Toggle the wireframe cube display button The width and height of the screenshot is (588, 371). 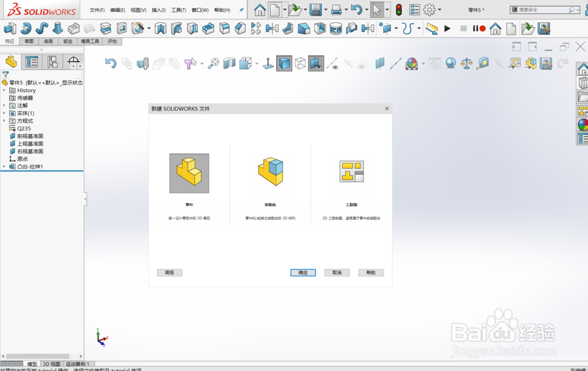click(300, 63)
